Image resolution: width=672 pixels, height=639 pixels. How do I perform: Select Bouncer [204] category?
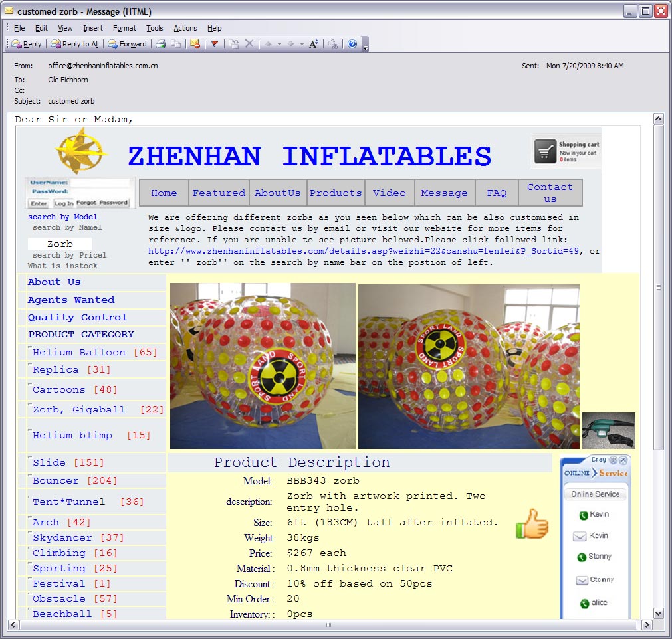pos(74,480)
